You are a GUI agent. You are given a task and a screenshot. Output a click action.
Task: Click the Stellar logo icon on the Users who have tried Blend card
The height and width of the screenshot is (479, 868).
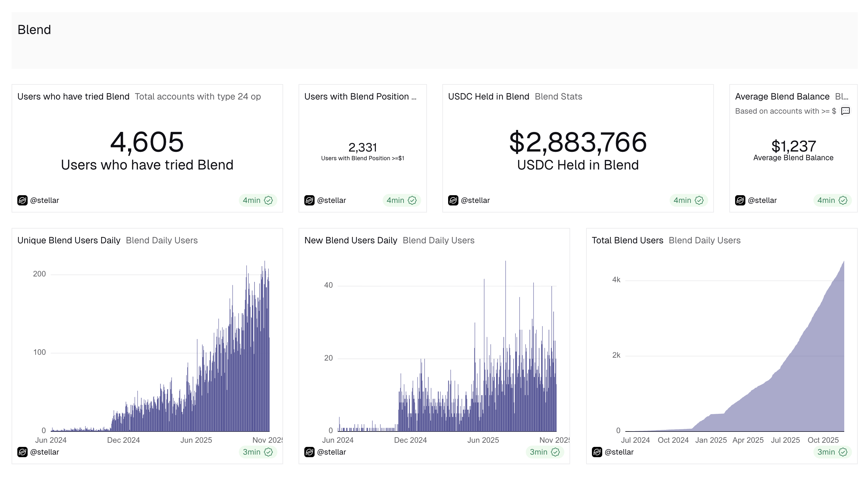coord(22,200)
